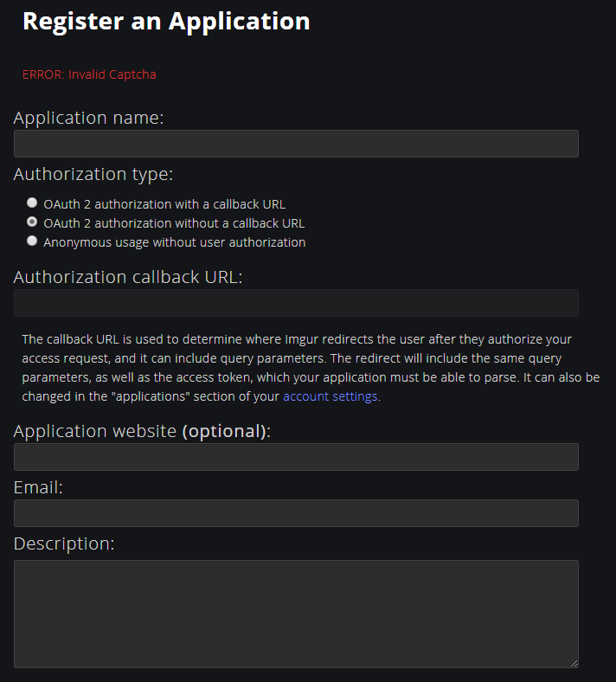Open the account settings link
Viewport: 616px width, 682px height.
[x=330, y=396]
